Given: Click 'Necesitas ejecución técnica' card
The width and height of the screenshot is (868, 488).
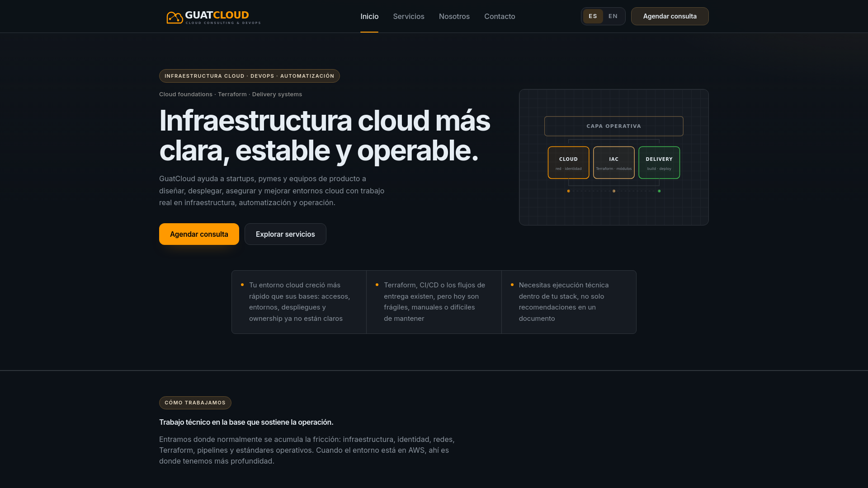Looking at the screenshot, I should click(568, 302).
